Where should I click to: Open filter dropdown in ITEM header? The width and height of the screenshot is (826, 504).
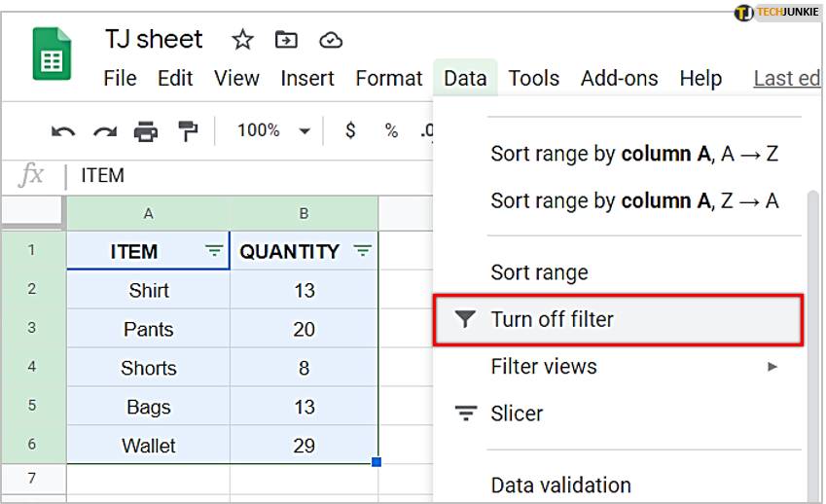(x=214, y=251)
